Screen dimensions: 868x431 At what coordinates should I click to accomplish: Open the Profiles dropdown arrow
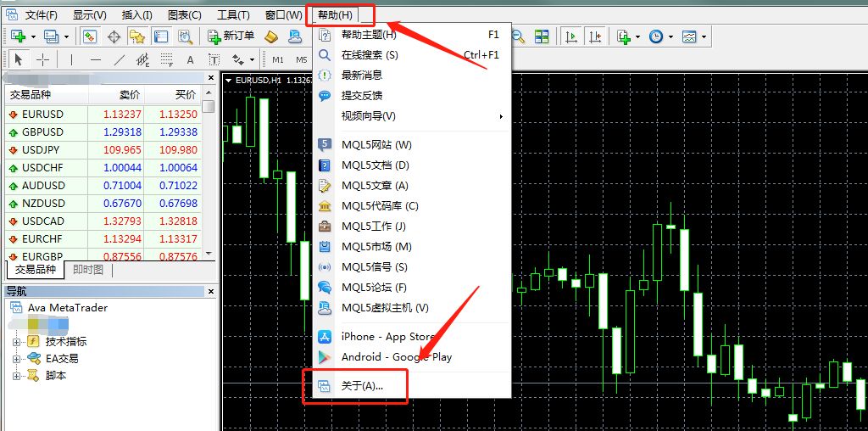pyautogui.click(x=66, y=36)
